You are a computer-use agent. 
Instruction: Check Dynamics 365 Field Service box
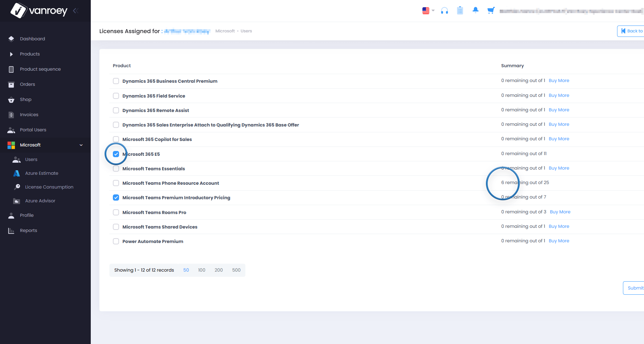pyautogui.click(x=116, y=96)
